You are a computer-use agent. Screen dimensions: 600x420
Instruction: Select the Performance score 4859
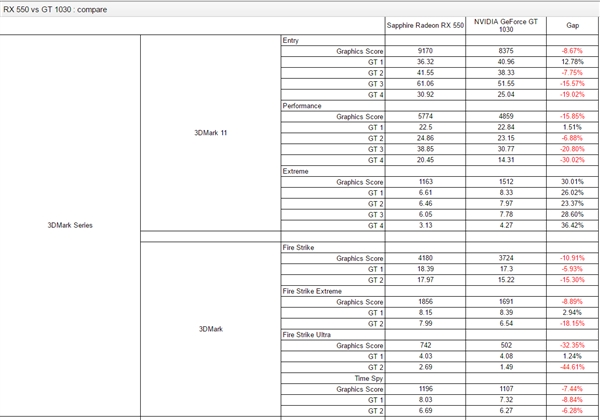pyautogui.click(x=506, y=116)
